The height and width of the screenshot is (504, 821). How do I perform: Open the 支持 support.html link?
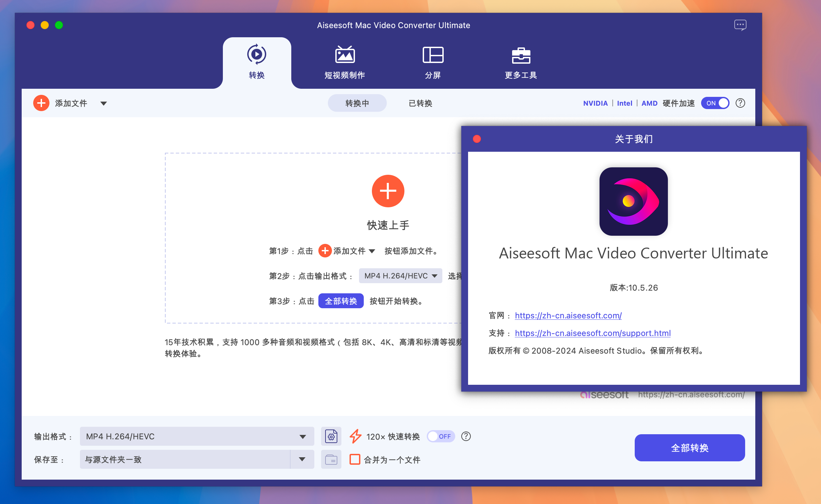tap(593, 333)
